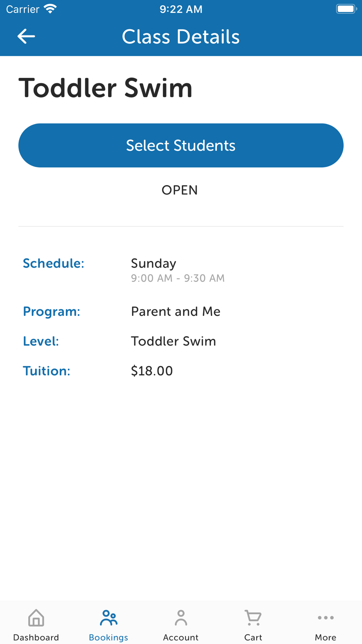362x644 pixels.
Task: Select the Bookings people icon
Action: point(109,618)
